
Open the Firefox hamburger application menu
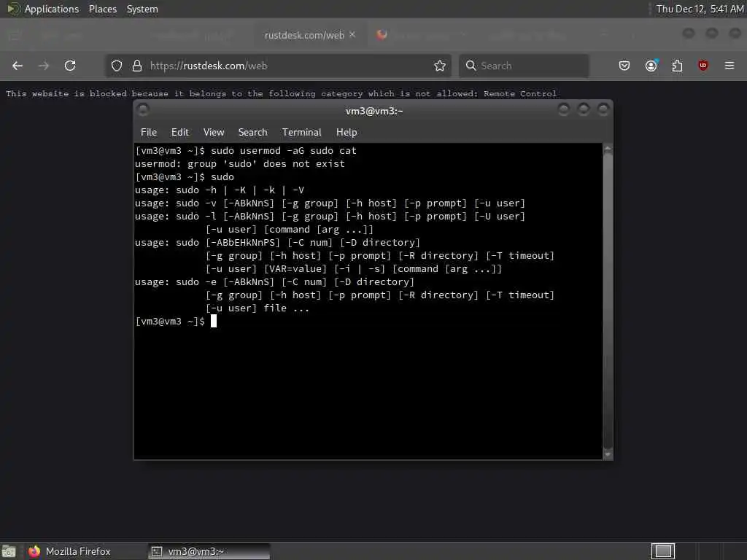[729, 66]
